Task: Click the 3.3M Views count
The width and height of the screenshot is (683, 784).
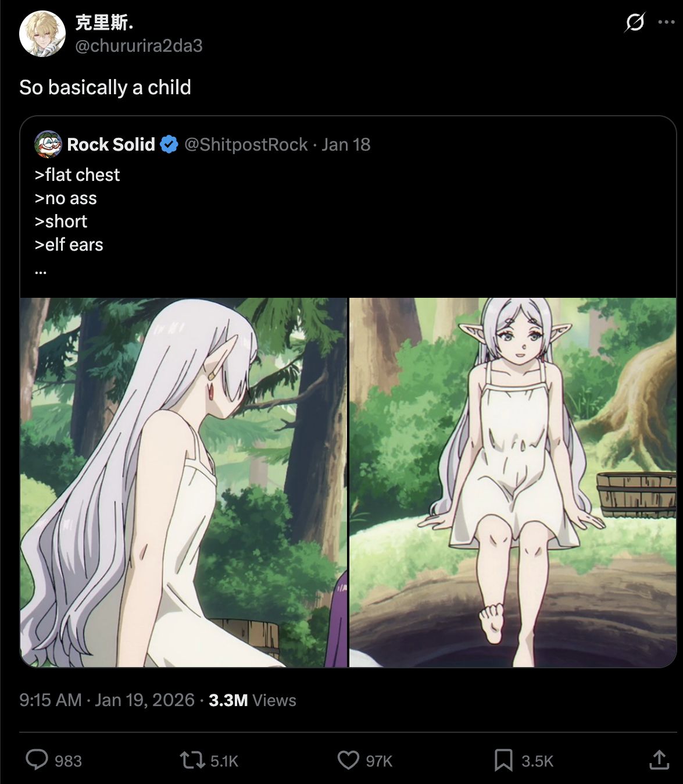Action: click(x=252, y=700)
